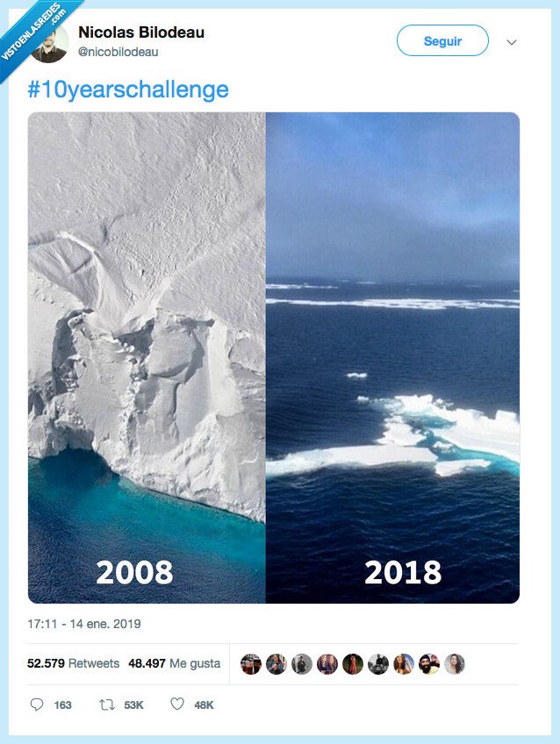Open the #10yearschallenge hashtag
This screenshot has width=560, height=744.
click(128, 89)
